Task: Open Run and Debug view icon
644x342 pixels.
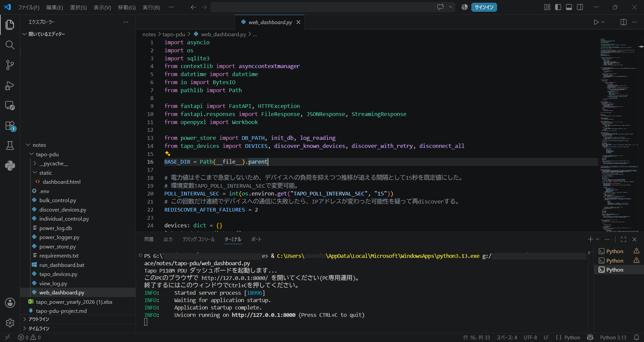Action: pos(10,85)
